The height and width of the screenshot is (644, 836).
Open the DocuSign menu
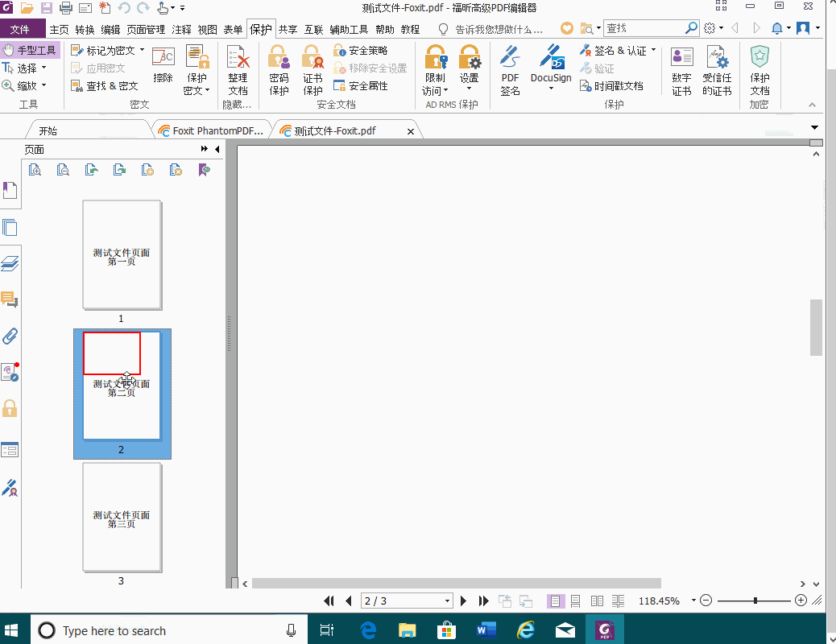click(x=551, y=68)
